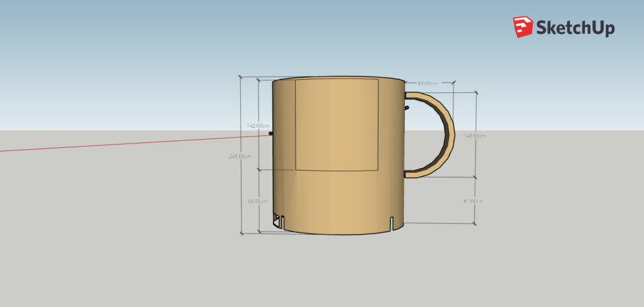Screen dimensions: 644x307
Task: Select the 81.00cm dimension label
Action: click(474, 201)
